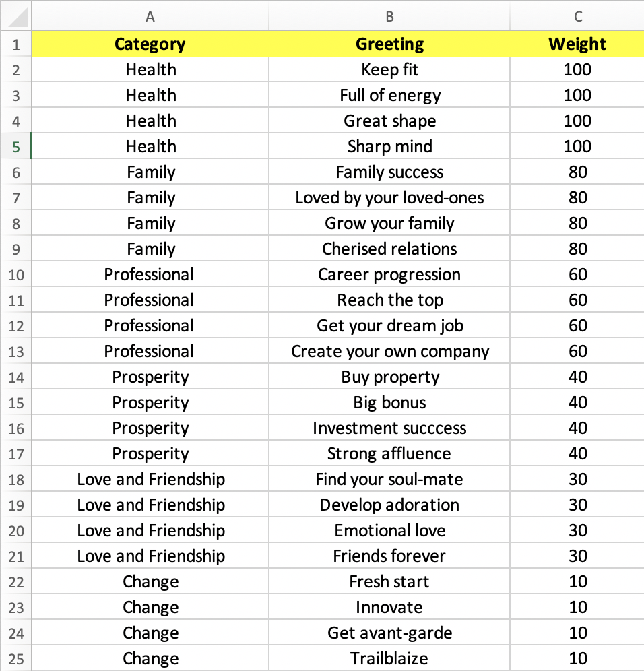The image size is (644, 671).
Task: Select row 18 header
Action: 16,479
